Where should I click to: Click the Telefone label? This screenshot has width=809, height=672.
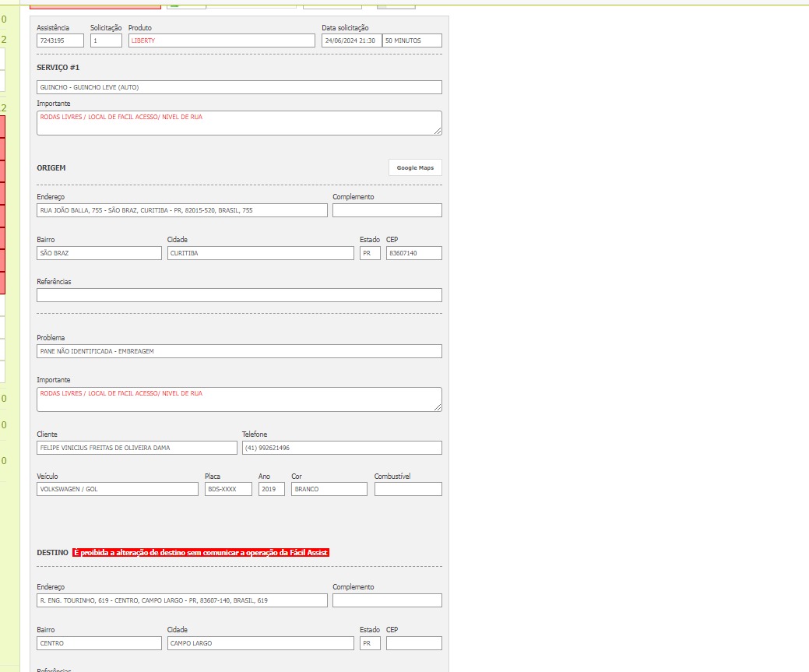(x=255, y=434)
